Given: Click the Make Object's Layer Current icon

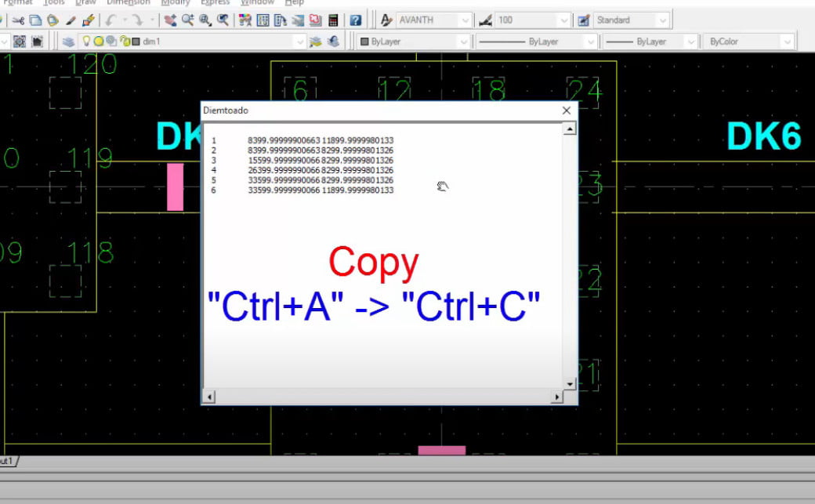Looking at the screenshot, I should (316, 42).
